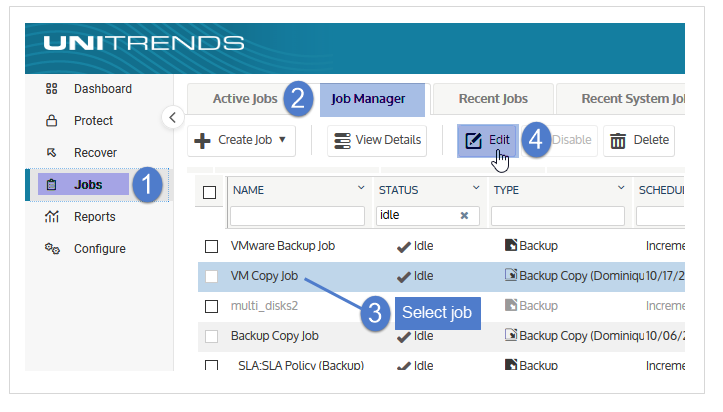This screenshot has width=723, height=412.
Task: Click the Unitrends logo
Action: click(x=143, y=43)
